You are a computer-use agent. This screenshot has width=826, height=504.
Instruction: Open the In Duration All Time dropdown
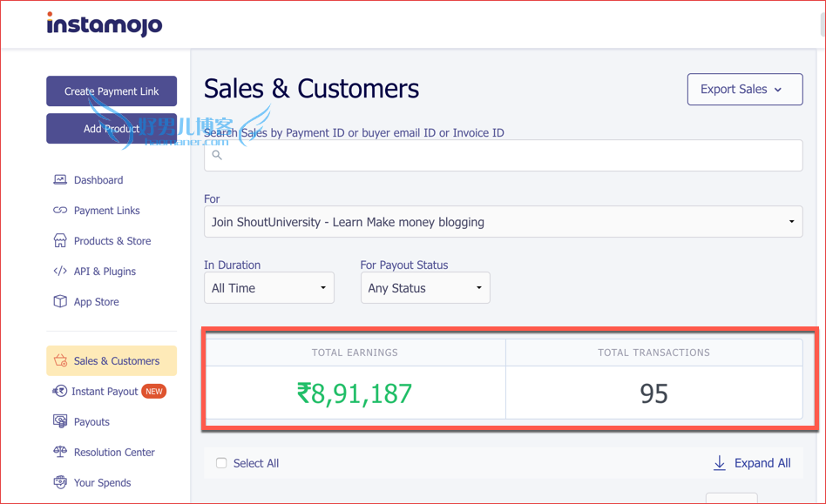(269, 288)
